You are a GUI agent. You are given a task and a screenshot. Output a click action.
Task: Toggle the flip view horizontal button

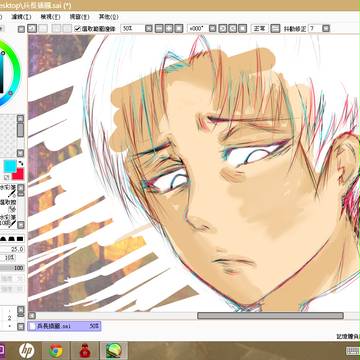(275, 29)
